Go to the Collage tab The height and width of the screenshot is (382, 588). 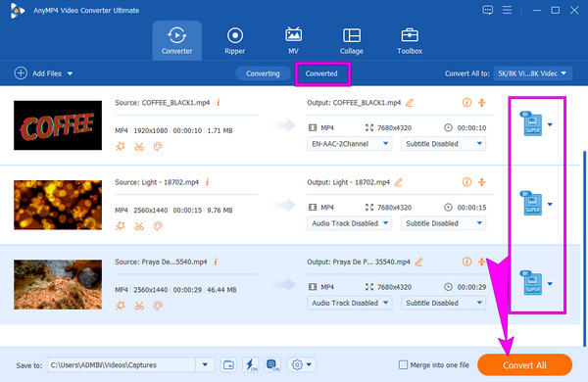tap(352, 40)
